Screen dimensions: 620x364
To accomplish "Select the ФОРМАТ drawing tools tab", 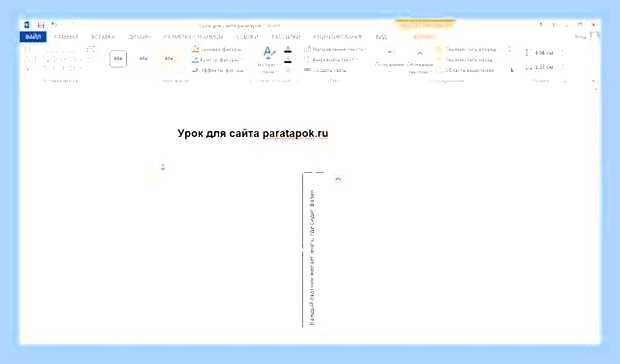I will pos(424,37).
